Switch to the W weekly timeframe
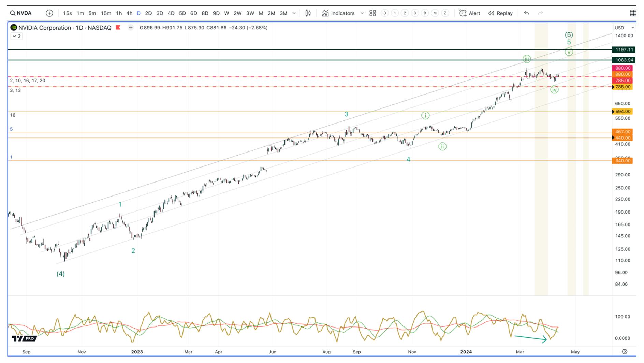644x363 pixels. pyautogui.click(x=226, y=13)
